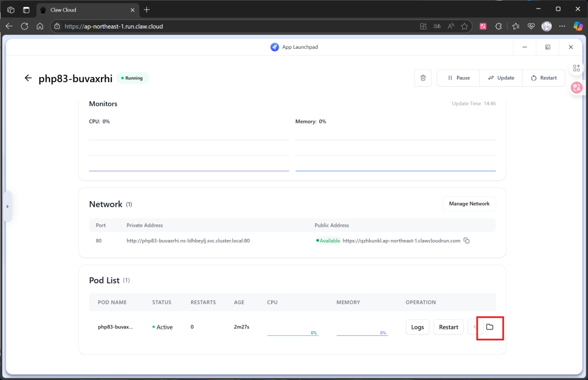Viewport: 588px width, 380px height.
Task: Click the pink translate bubble on right edge
Action: tap(577, 88)
